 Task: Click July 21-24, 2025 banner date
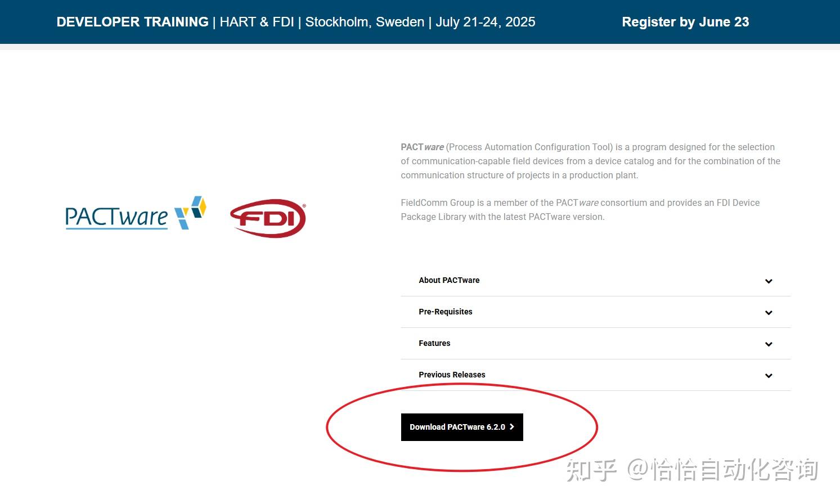tap(486, 22)
